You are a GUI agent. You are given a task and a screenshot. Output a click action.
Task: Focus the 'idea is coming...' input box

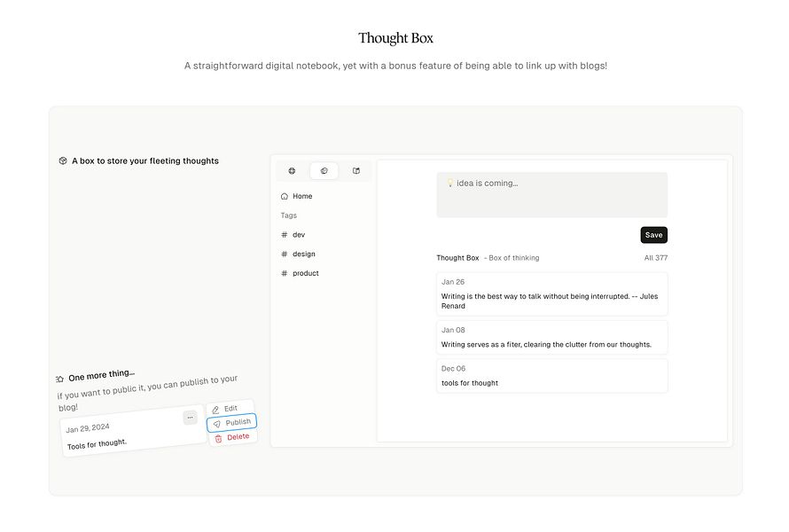point(552,195)
